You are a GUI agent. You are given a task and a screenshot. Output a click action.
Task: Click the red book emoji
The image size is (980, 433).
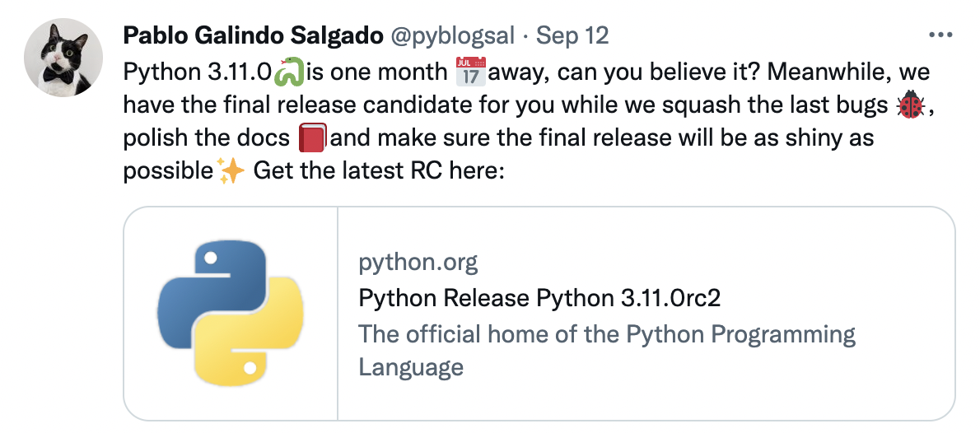[312, 138]
